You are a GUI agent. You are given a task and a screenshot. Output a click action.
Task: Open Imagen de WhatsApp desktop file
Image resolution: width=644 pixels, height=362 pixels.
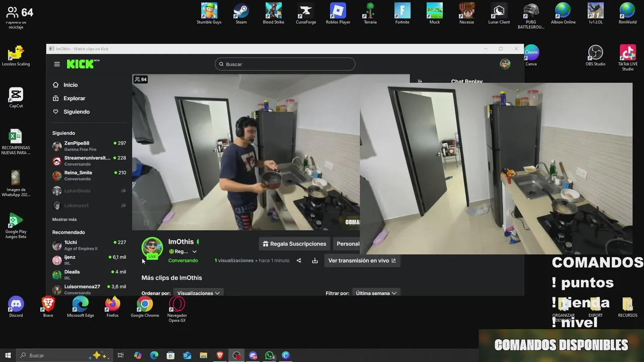coord(16,184)
